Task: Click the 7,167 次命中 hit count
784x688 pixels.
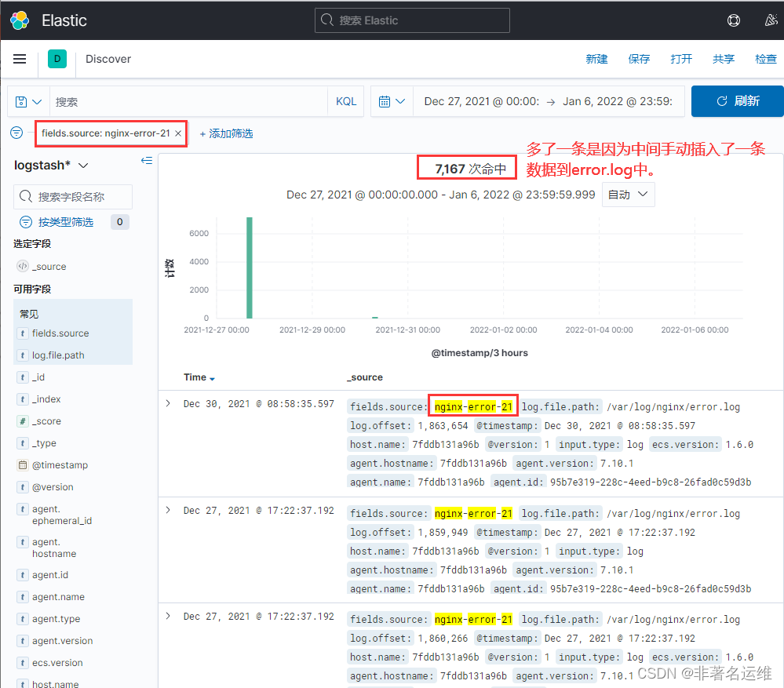Action: [x=470, y=169]
